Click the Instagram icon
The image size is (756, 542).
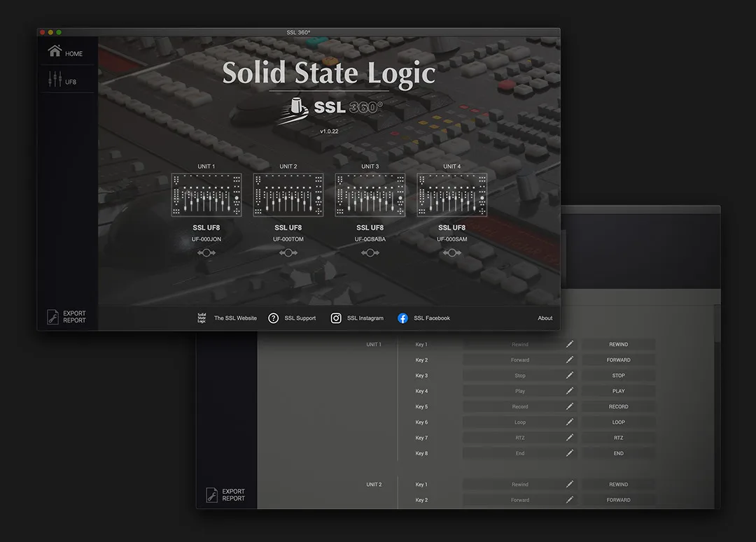[x=336, y=318]
